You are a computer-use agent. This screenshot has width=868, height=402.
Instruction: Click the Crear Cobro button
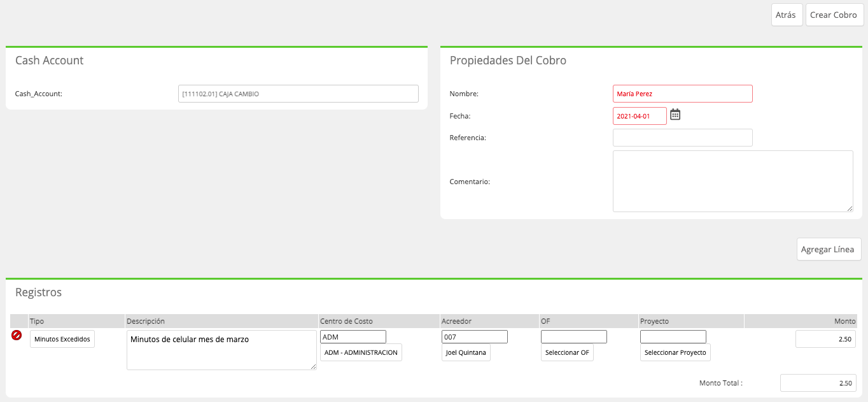tap(834, 15)
